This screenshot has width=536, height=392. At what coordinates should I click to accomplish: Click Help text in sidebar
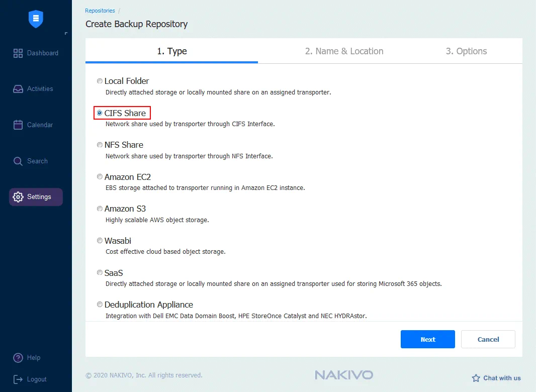click(x=34, y=357)
